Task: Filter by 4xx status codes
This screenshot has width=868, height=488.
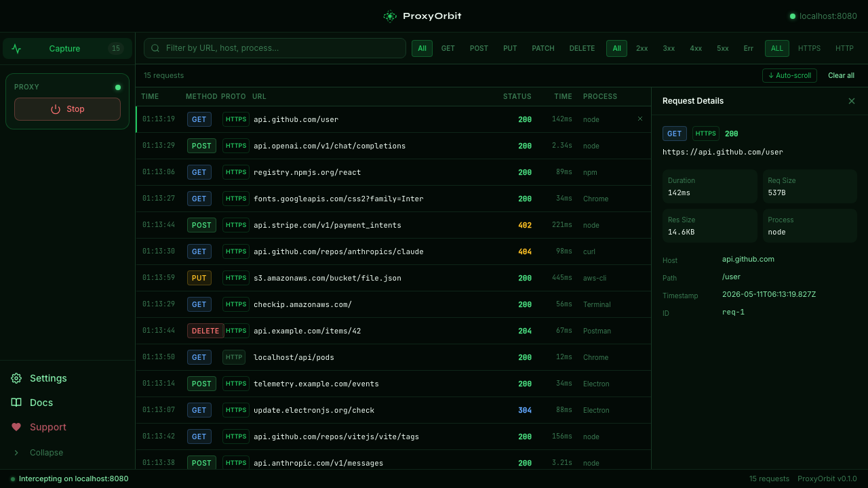Action: [x=696, y=48]
